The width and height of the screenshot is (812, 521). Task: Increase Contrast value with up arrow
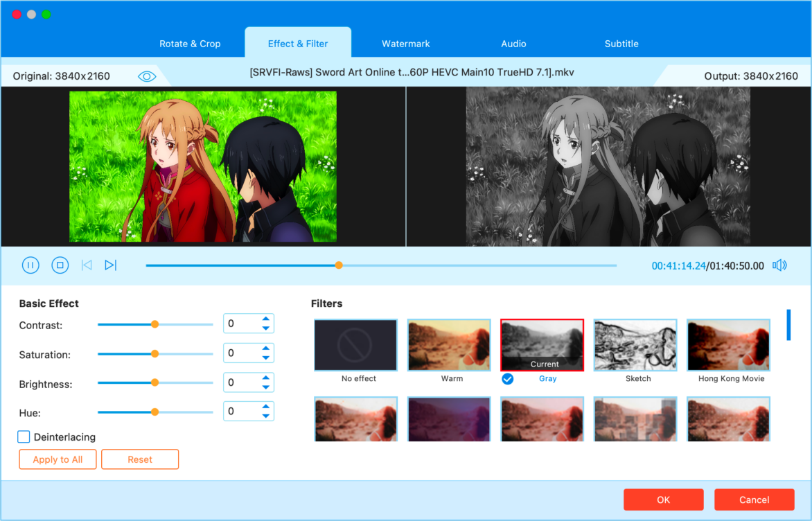pyautogui.click(x=265, y=319)
